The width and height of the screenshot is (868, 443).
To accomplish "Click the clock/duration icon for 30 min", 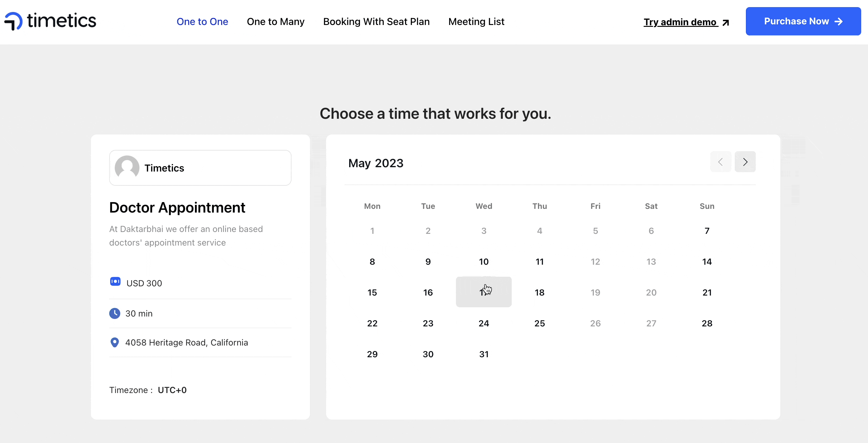I will pos(115,313).
